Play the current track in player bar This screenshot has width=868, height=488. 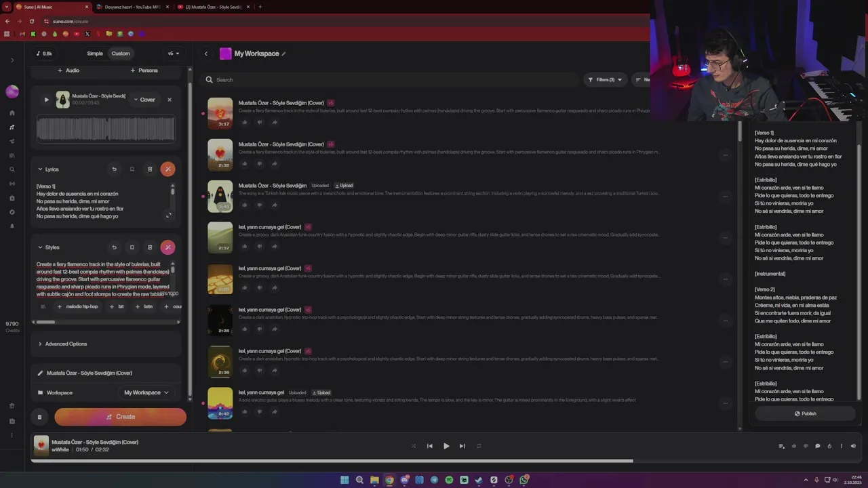click(446, 446)
